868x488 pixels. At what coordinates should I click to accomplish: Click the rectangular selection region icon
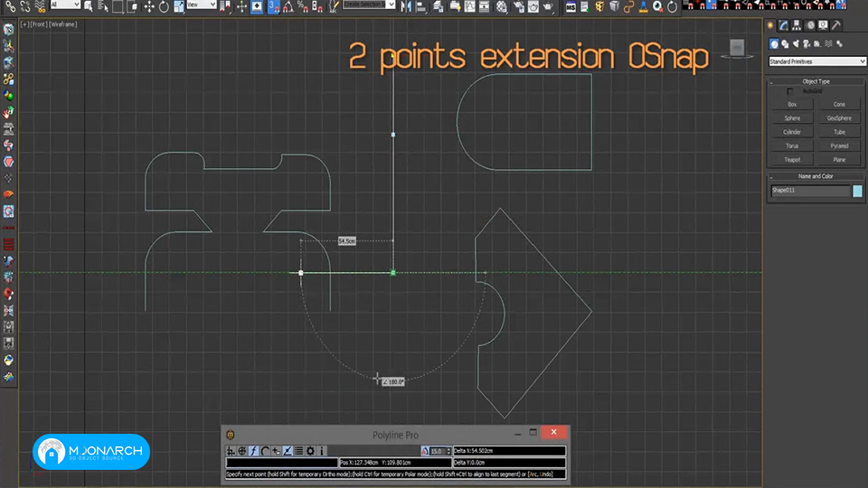(118, 6)
